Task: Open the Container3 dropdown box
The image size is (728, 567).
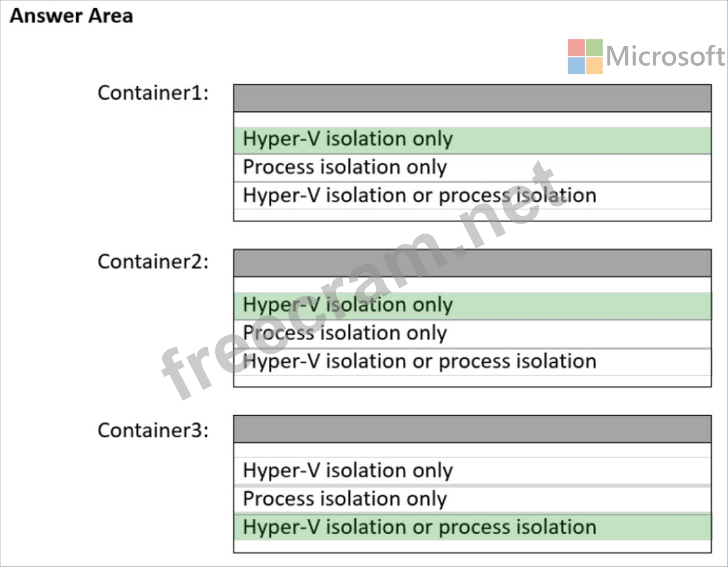Action: (472, 429)
